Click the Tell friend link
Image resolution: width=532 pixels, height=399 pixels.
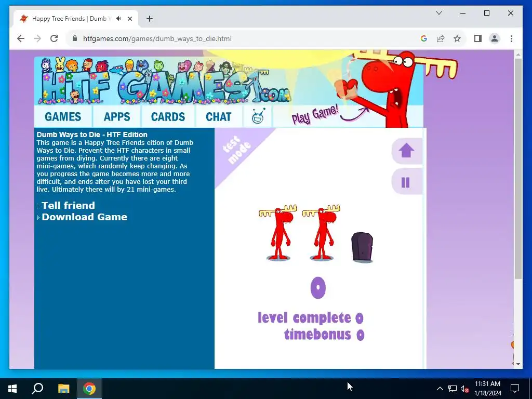(x=68, y=206)
